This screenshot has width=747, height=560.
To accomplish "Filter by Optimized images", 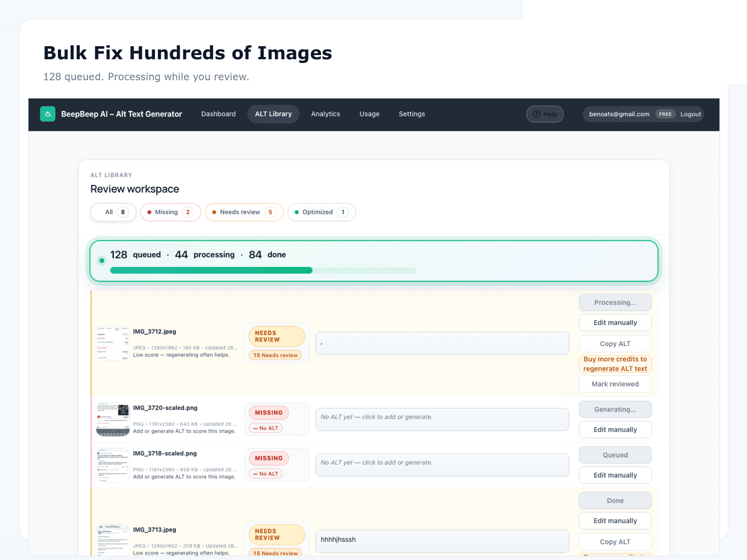I will pos(322,212).
